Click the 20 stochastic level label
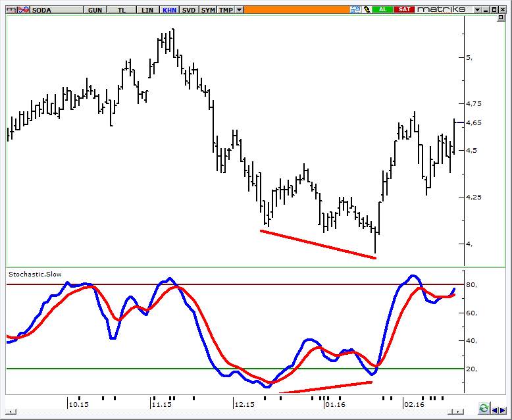Image resolution: width=512 pixels, height=420 pixels. [x=471, y=369]
